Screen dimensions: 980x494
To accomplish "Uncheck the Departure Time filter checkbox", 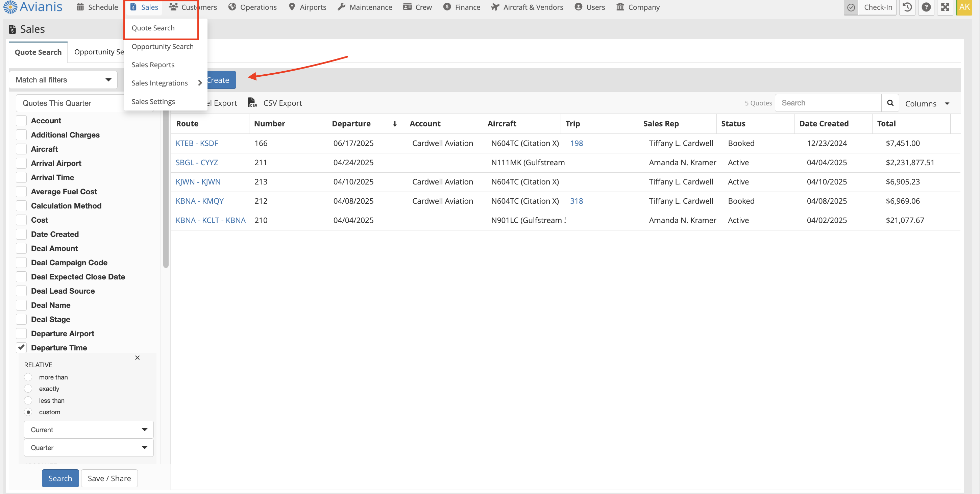I will coord(21,347).
